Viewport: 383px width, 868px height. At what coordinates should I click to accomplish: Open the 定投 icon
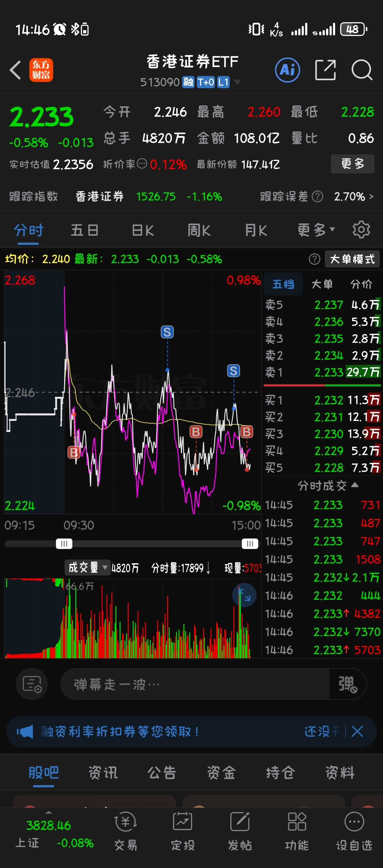183,830
